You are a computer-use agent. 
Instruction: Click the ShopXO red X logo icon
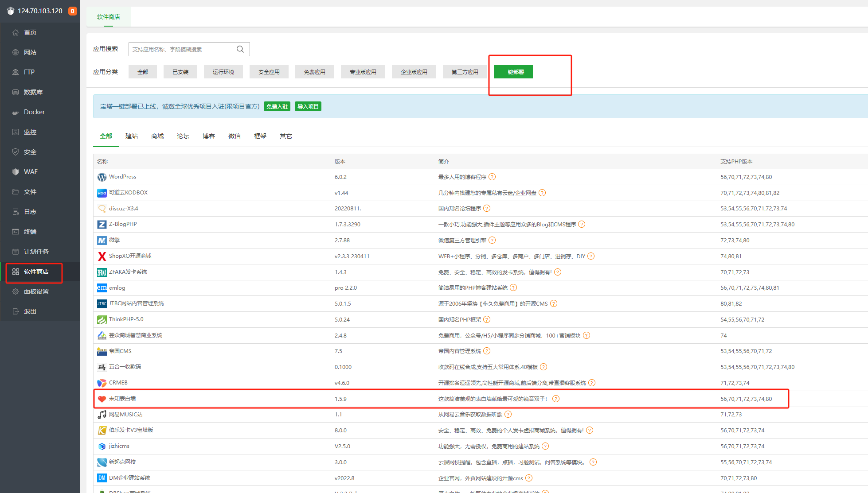pyautogui.click(x=102, y=256)
